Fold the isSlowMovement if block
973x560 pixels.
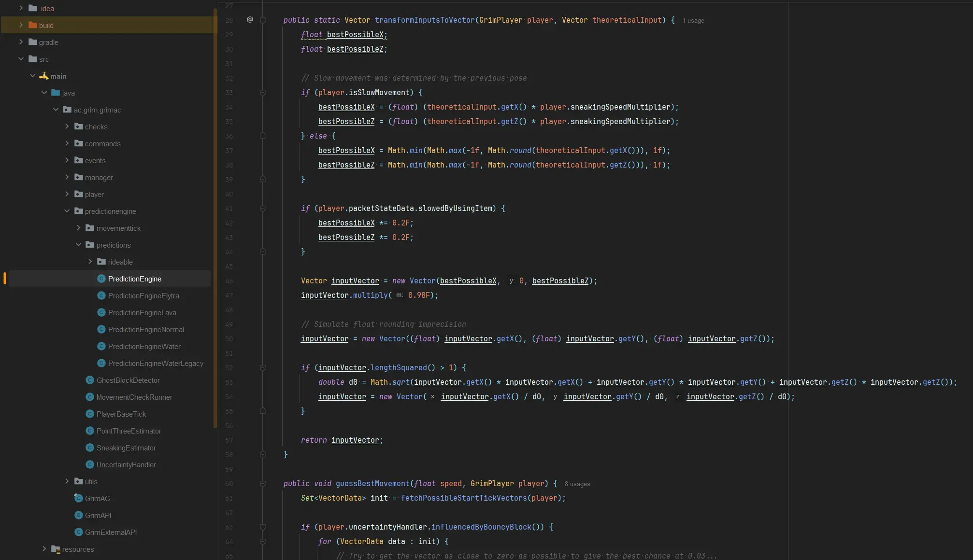coord(263,93)
